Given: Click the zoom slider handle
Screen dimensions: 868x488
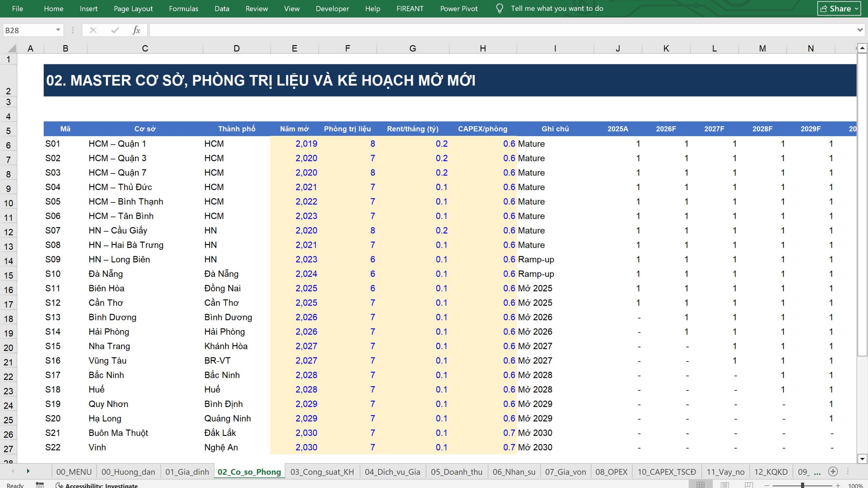Looking at the screenshot, I should (803, 486).
